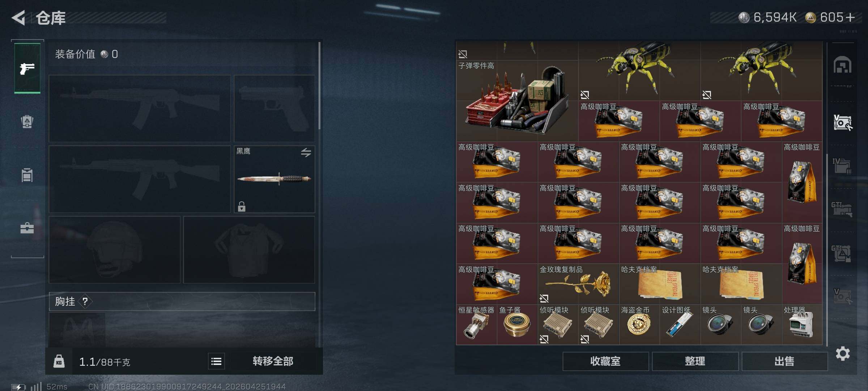Image resolution: width=868 pixels, height=391 pixels.
Task: Select the 子弹零件高 ammo parts crate
Action: 517,91
